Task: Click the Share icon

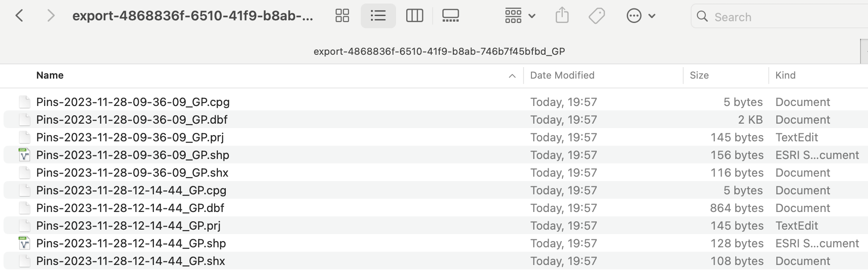Action: point(562,16)
